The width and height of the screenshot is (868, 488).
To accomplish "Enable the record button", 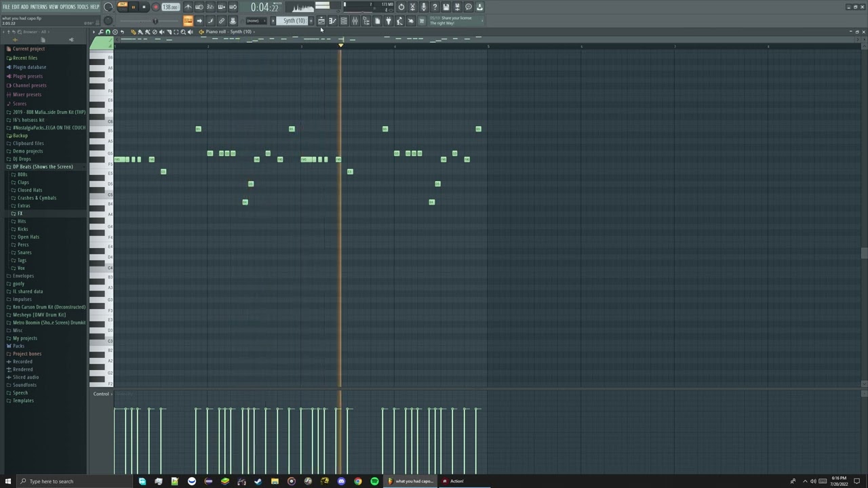I will (x=155, y=7).
